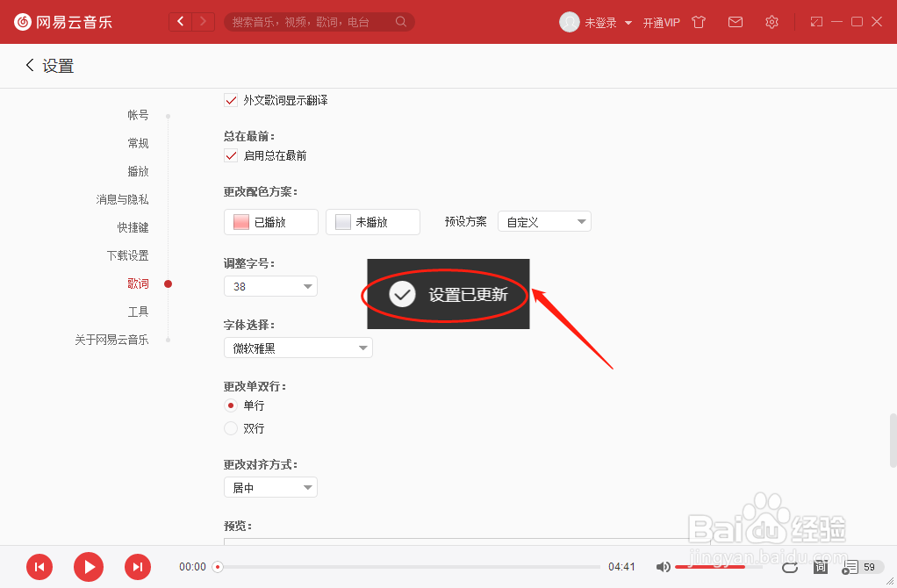Open the settings gear icon
This screenshot has height=588, width=897.
pyautogui.click(x=771, y=21)
